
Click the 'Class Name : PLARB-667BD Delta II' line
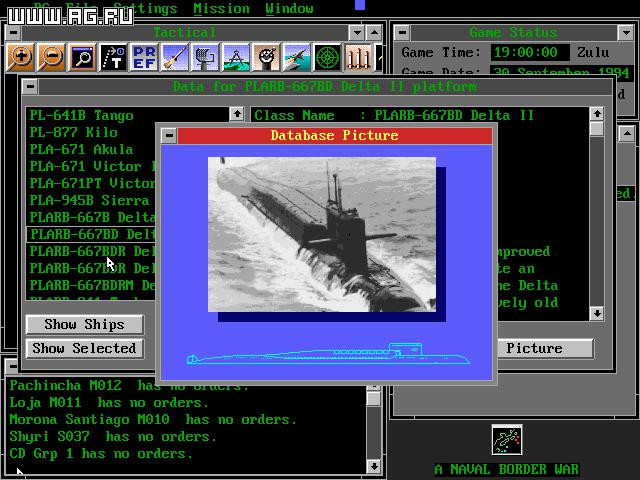[x=394, y=116]
